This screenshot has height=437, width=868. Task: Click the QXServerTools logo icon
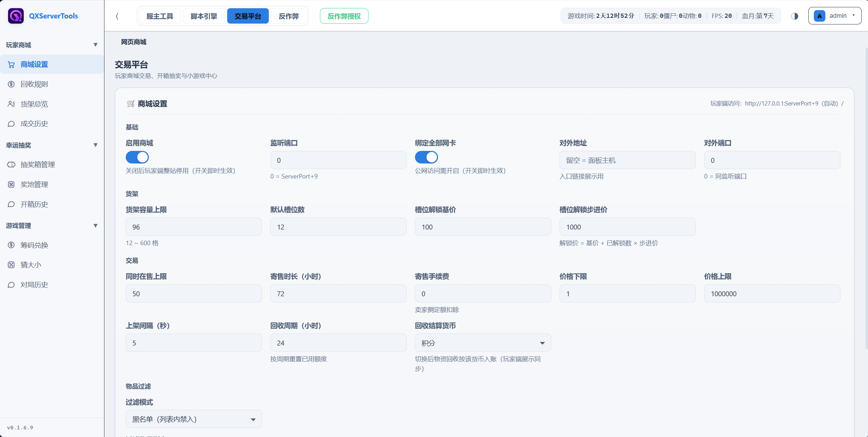coord(16,16)
